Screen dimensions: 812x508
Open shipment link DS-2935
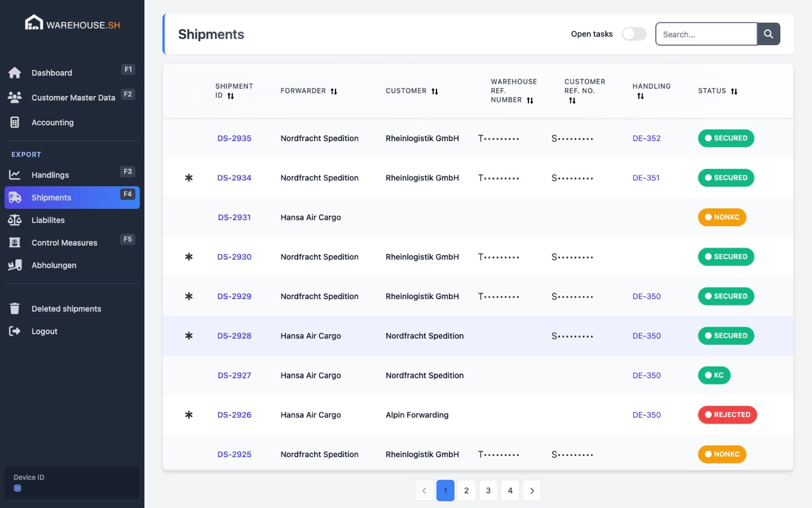(234, 138)
